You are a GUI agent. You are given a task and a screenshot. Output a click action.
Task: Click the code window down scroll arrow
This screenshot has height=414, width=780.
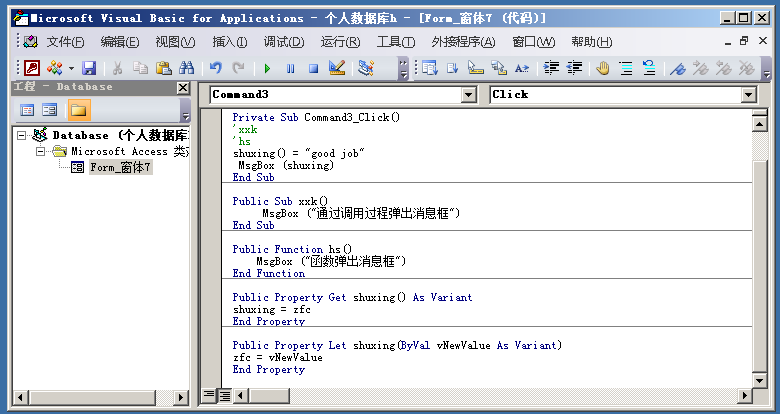[760, 381]
